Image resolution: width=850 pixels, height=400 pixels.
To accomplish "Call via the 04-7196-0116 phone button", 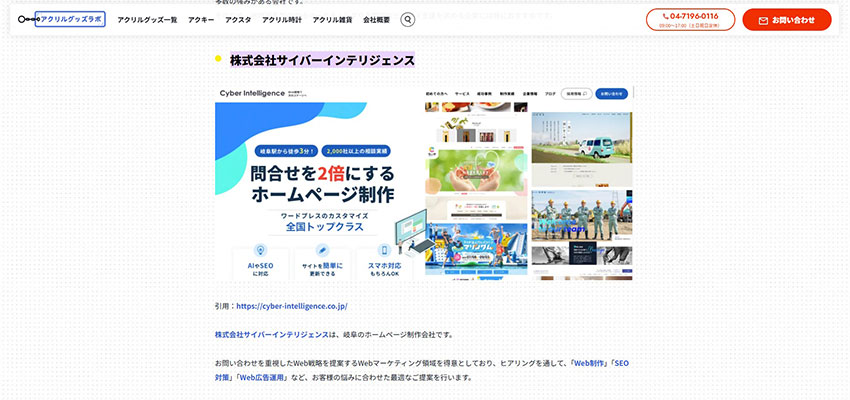I will pos(690,20).
